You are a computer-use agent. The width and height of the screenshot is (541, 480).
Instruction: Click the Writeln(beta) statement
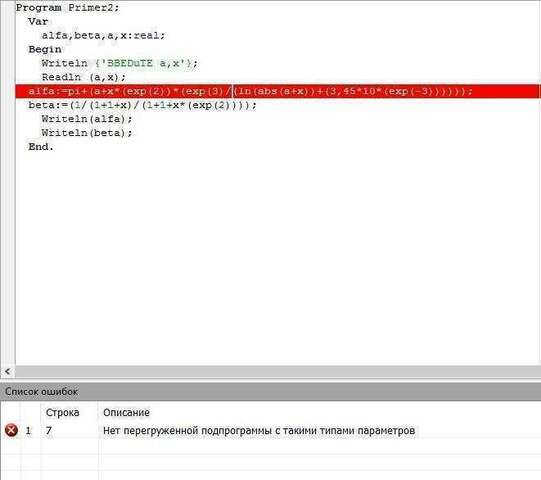(x=87, y=133)
